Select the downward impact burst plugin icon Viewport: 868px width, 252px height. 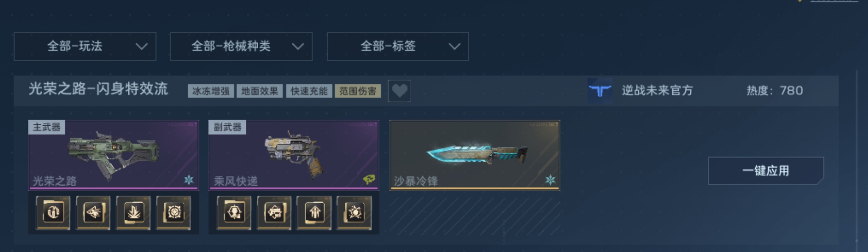(134, 213)
